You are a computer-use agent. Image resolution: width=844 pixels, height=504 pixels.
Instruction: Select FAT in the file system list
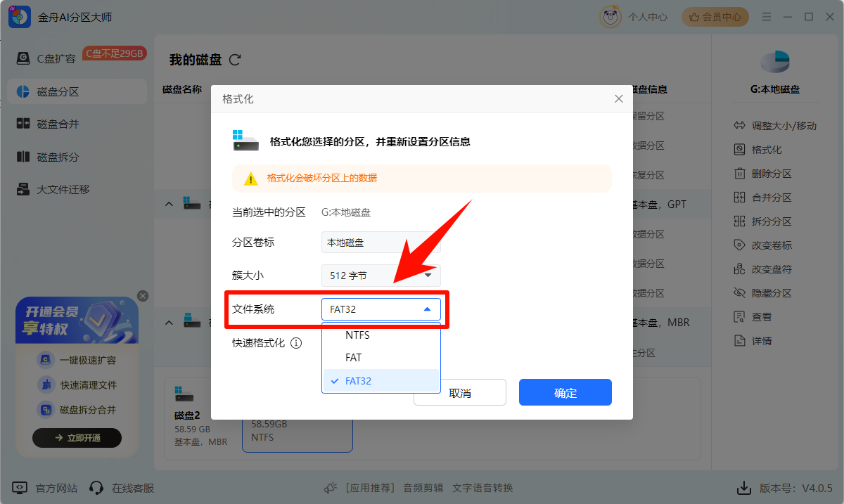pyautogui.click(x=353, y=358)
